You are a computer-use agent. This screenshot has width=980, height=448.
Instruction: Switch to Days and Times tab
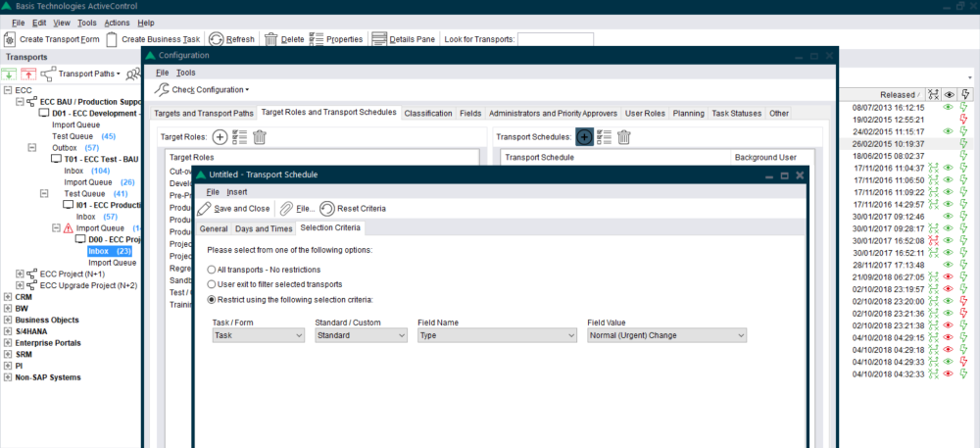click(264, 228)
